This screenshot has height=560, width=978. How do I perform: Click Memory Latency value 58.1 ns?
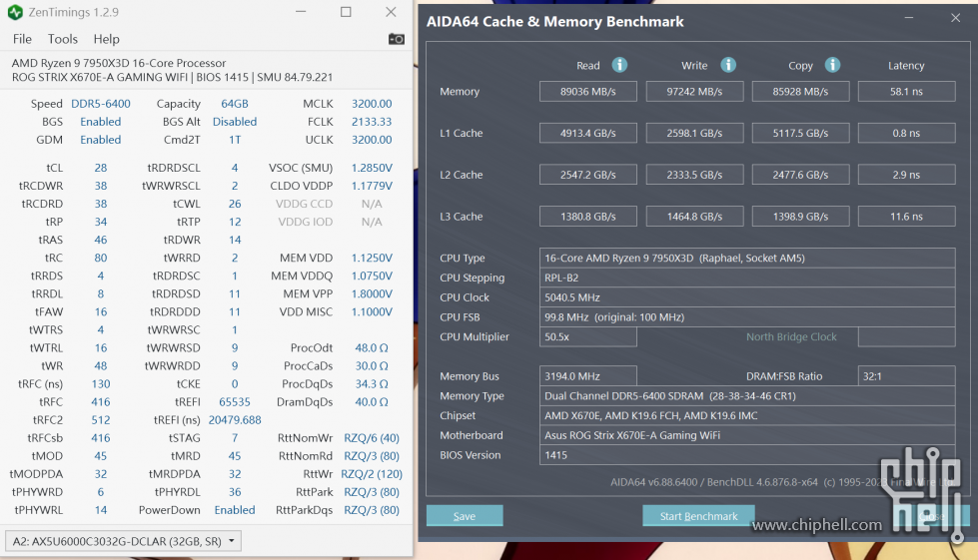(907, 92)
